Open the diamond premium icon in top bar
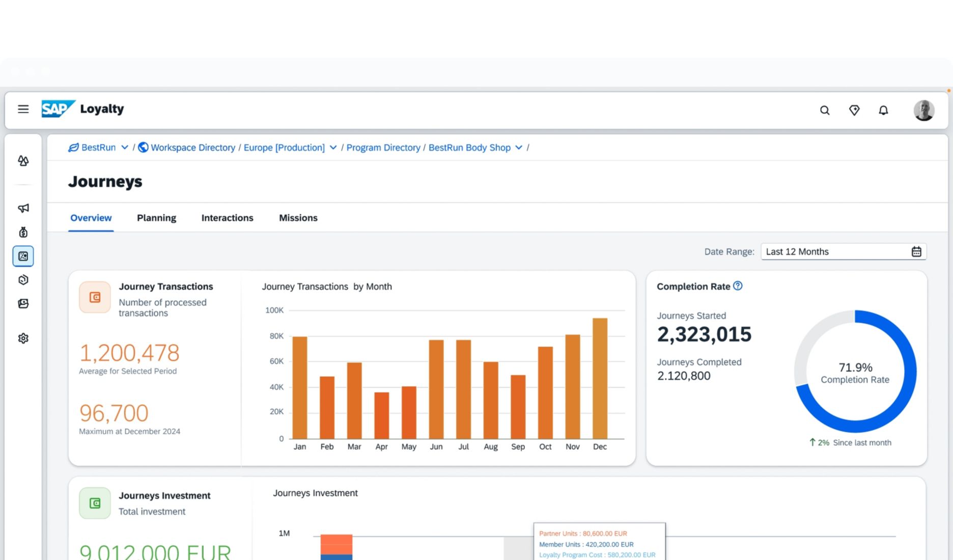Viewport: 953px width, 560px height. coord(854,110)
